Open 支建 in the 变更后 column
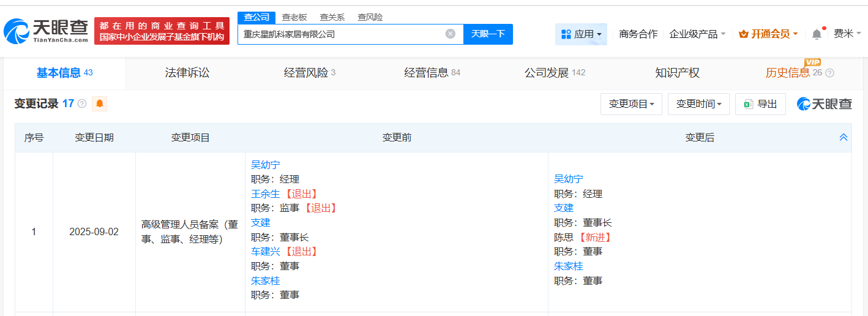The height and width of the screenshot is (316, 868). [564, 208]
